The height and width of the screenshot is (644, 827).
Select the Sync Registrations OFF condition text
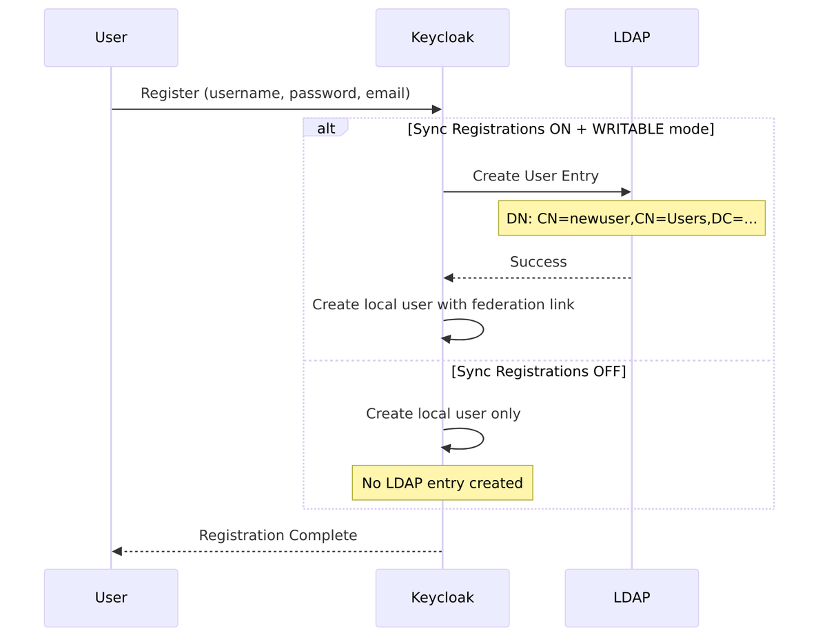click(x=538, y=371)
